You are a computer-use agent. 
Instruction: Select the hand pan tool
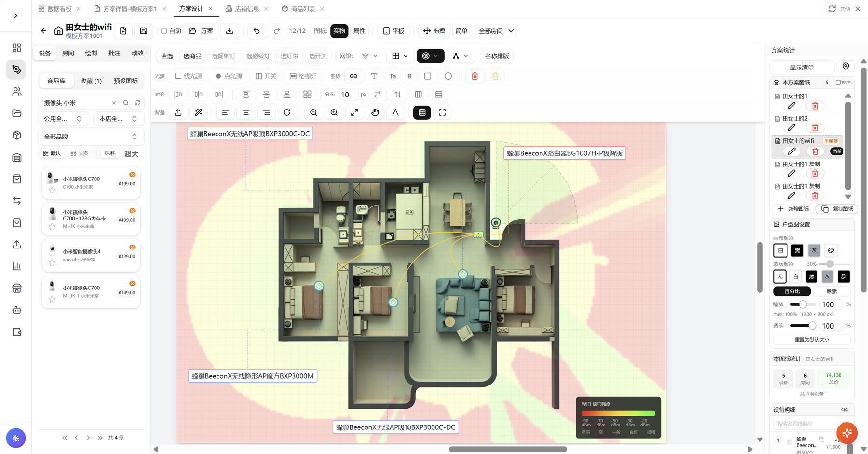(x=375, y=112)
